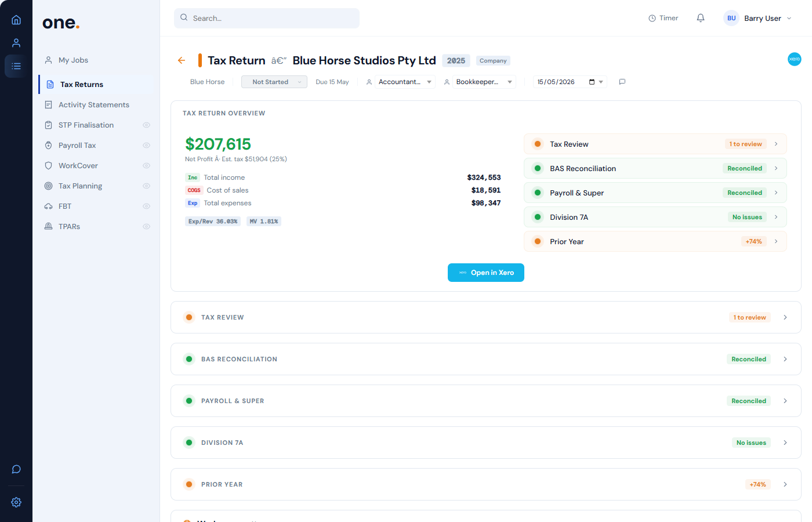Click the Search input field
Screen dimensions: 812x522
click(x=267, y=18)
